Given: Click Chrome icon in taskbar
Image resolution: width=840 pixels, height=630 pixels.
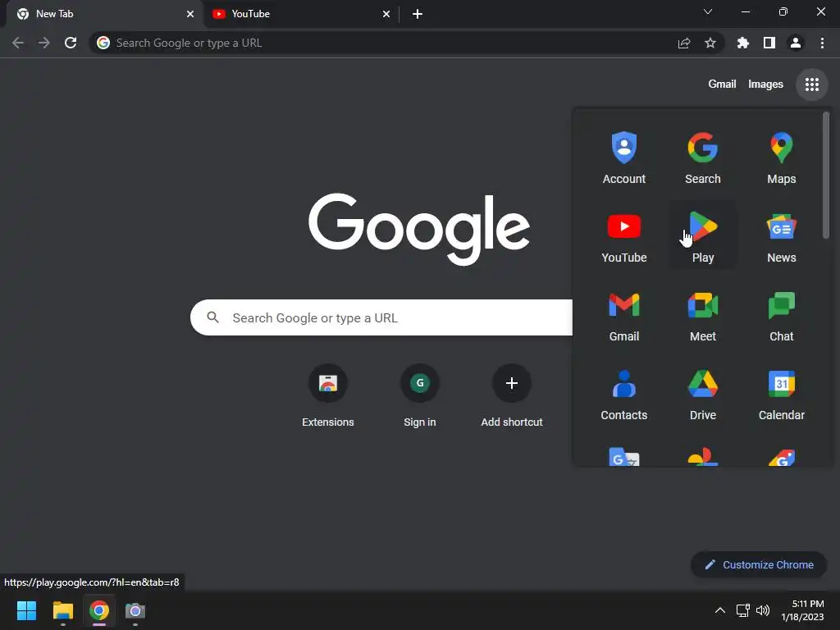Looking at the screenshot, I should coord(99,610).
